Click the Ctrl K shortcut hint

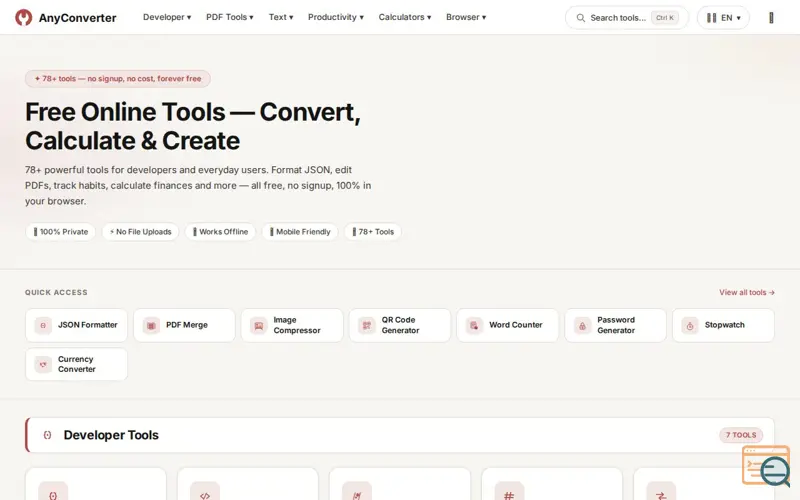pos(665,18)
